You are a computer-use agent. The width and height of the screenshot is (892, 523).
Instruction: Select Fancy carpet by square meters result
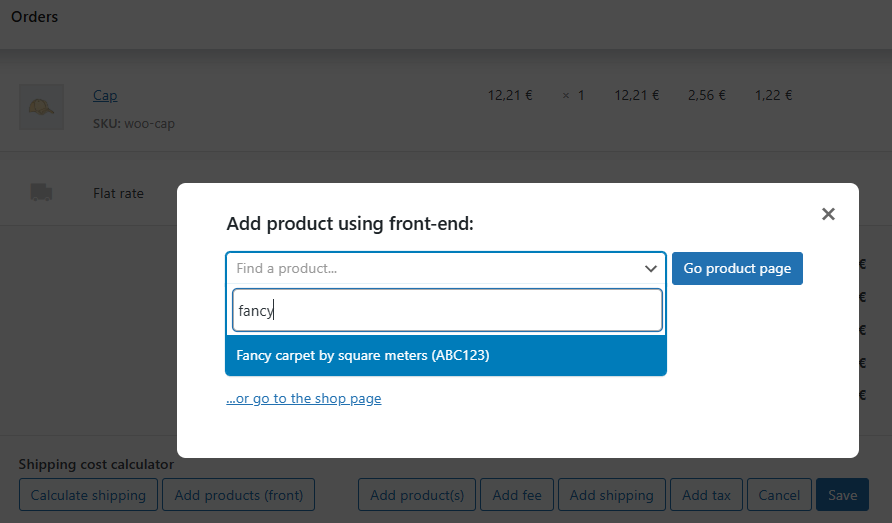(x=445, y=355)
